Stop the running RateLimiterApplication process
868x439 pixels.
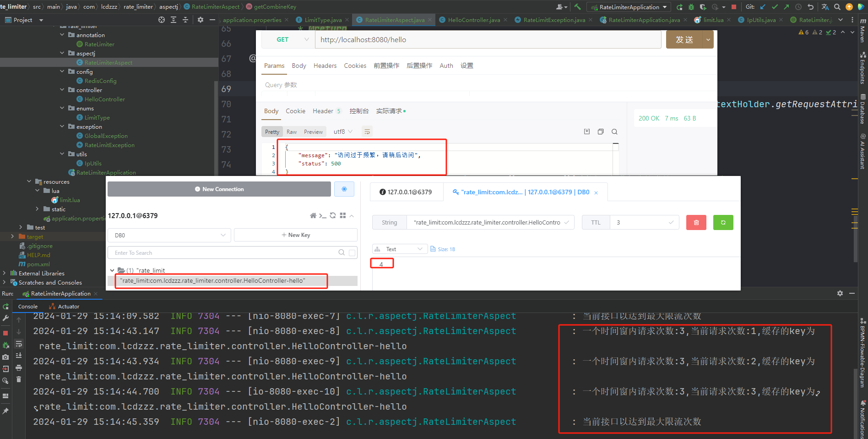click(5, 333)
